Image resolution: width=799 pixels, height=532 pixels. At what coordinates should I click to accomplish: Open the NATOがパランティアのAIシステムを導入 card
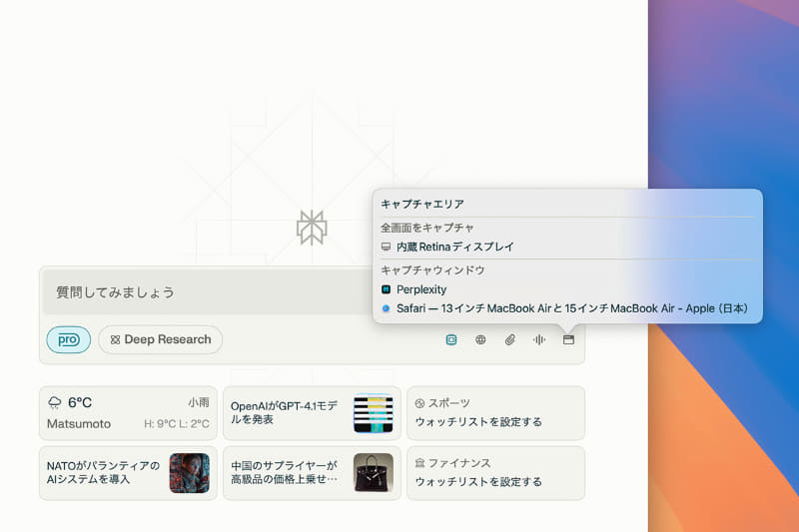click(x=128, y=473)
